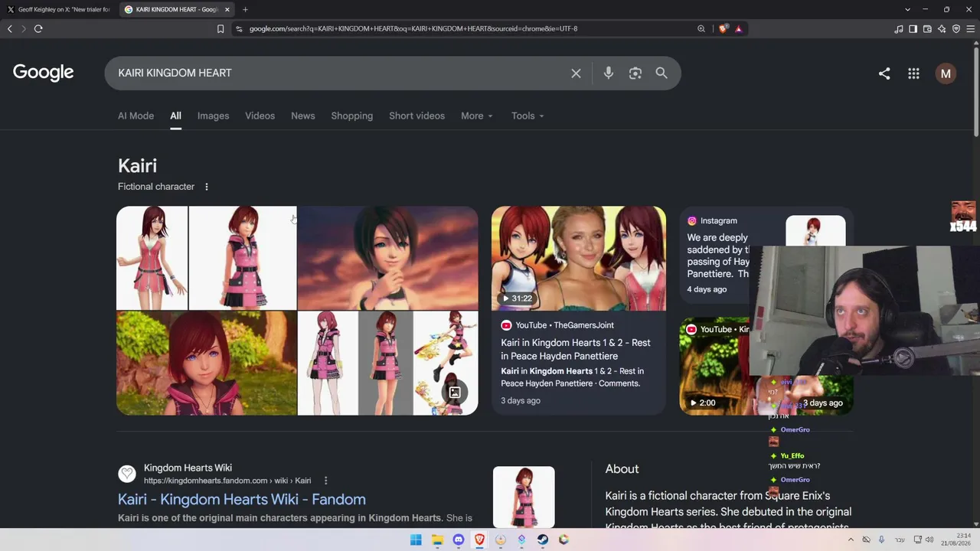Expand the More search filters dropdown
This screenshot has width=980, height=551.
pyautogui.click(x=477, y=116)
